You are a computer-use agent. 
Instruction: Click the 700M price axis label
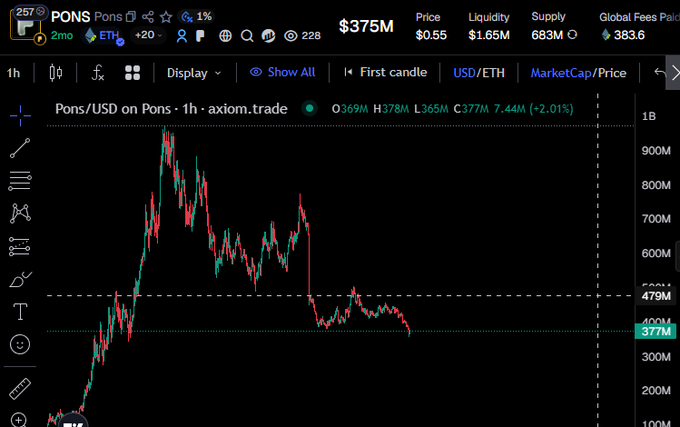(656, 219)
